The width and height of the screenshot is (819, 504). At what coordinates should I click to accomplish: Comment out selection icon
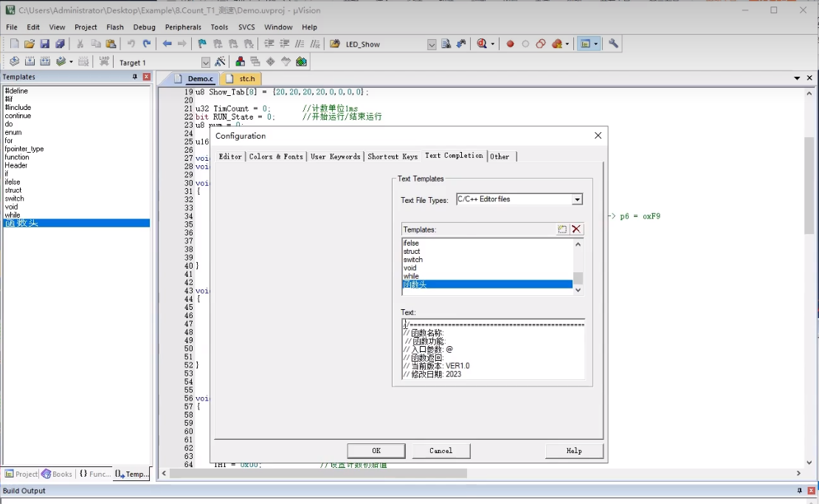point(300,44)
